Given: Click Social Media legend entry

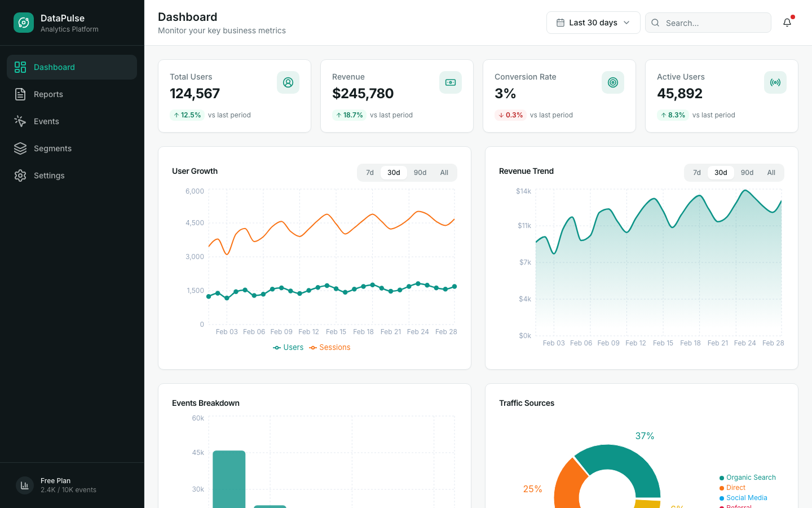Looking at the screenshot, I should [x=743, y=498].
